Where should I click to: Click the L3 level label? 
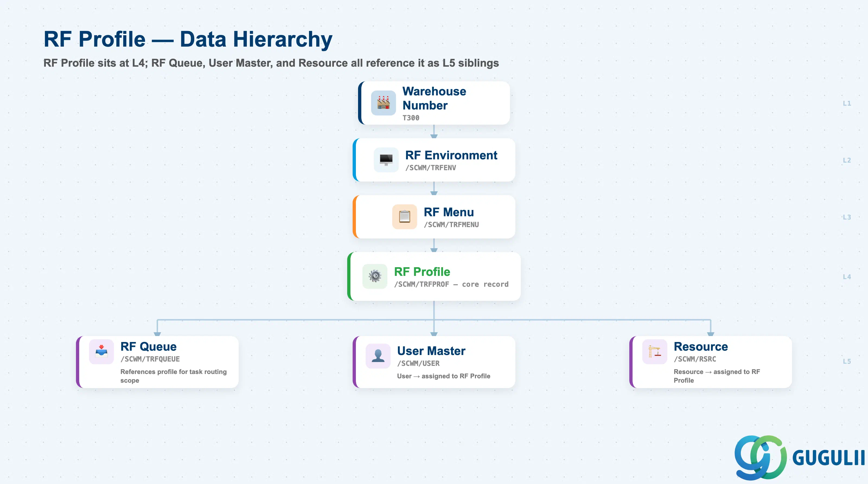pyautogui.click(x=847, y=217)
